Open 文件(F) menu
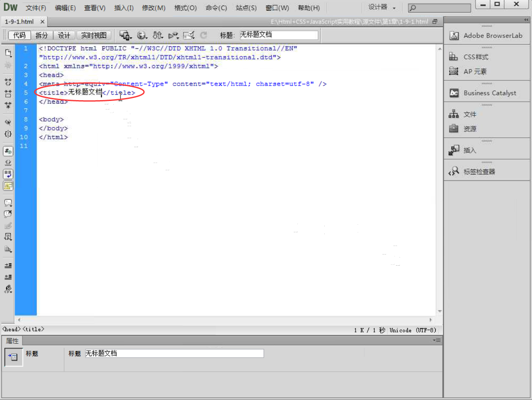532x400 pixels. pyautogui.click(x=36, y=8)
